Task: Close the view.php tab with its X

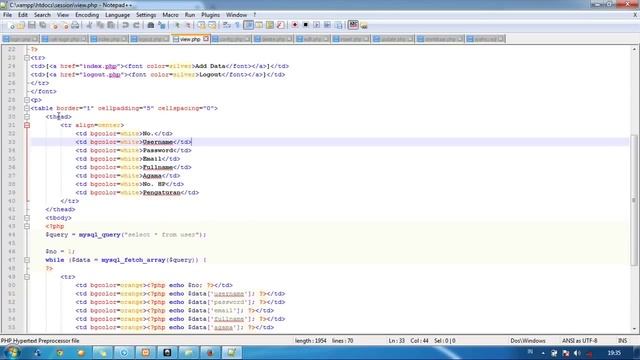Action: pyautogui.click(x=206, y=39)
